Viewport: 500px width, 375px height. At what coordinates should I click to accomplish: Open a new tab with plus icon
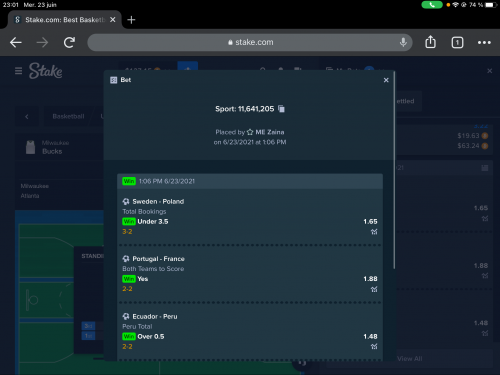[x=131, y=20]
